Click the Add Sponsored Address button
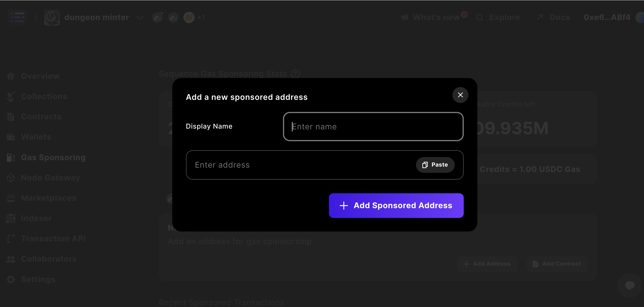Screen dimensions: 644x307 coord(396,205)
